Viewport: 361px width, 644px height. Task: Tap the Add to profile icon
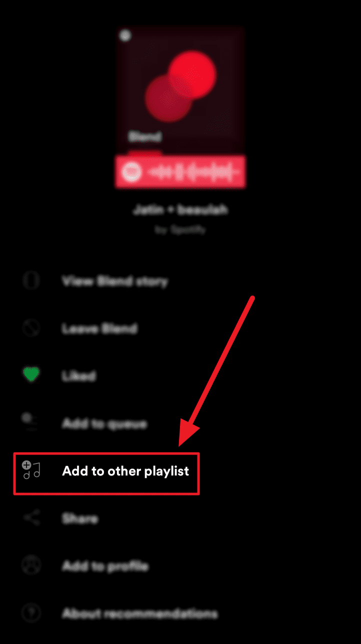pyautogui.click(x=31, y=566)
